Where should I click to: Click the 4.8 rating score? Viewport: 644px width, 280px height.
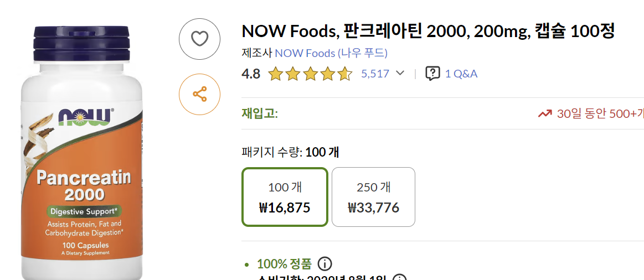point(251,74)
